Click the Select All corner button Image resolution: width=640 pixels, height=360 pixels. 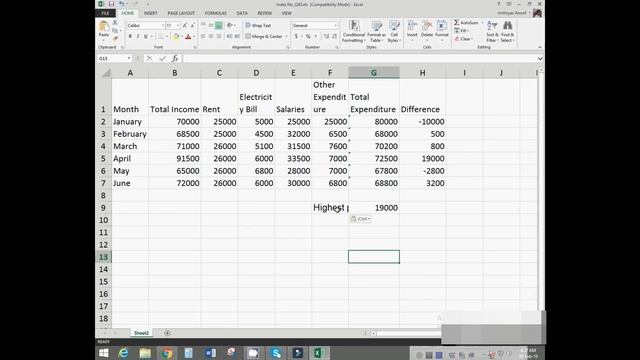coord(105,73)
